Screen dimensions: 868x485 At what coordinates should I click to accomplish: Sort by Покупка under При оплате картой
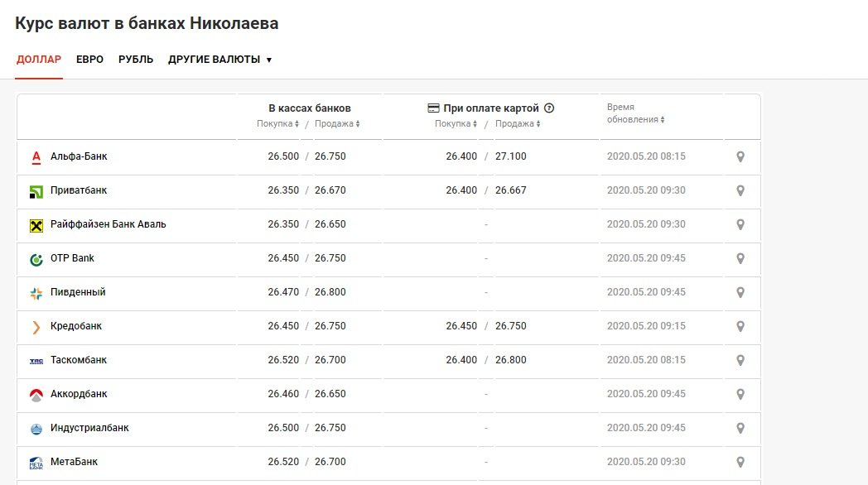(456, 124)
